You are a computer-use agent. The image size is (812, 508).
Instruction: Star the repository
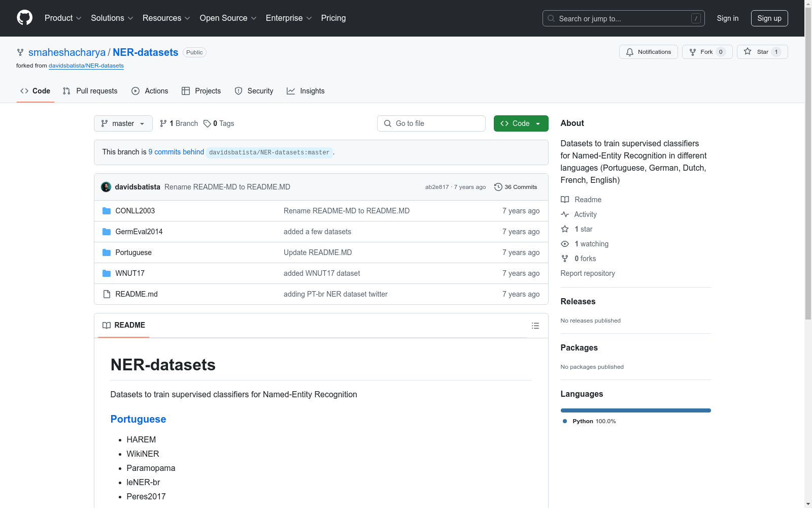click(x=762, y=52)
